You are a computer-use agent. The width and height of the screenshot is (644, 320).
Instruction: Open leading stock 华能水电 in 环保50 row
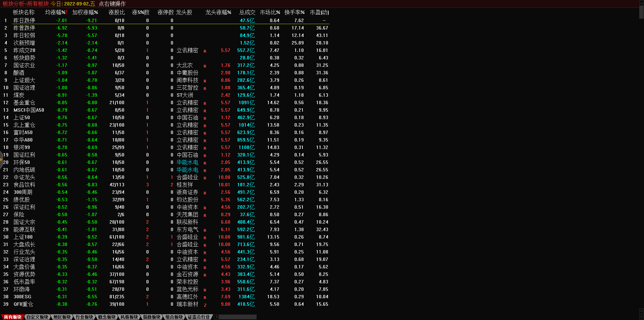click(x=187, y=162)
